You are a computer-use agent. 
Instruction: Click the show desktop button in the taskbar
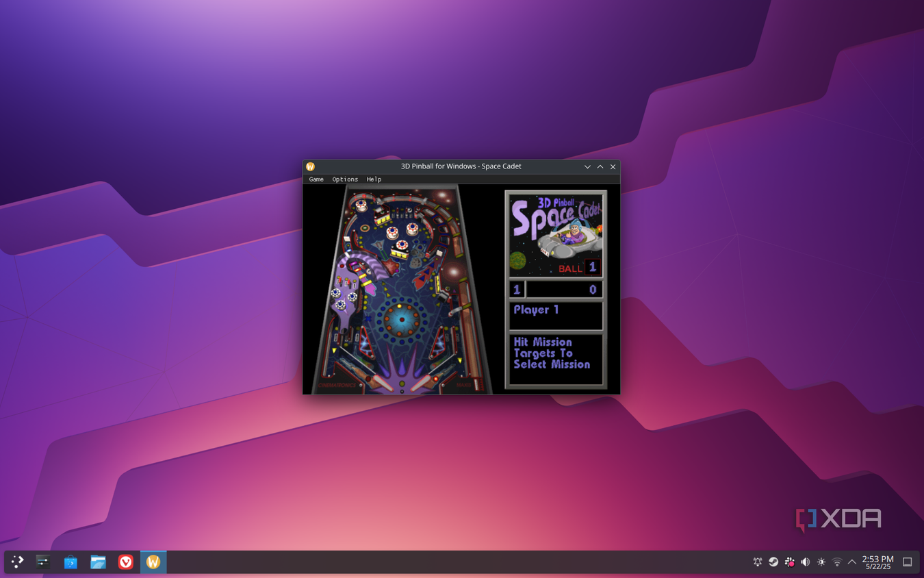click(x=908, y=562)
